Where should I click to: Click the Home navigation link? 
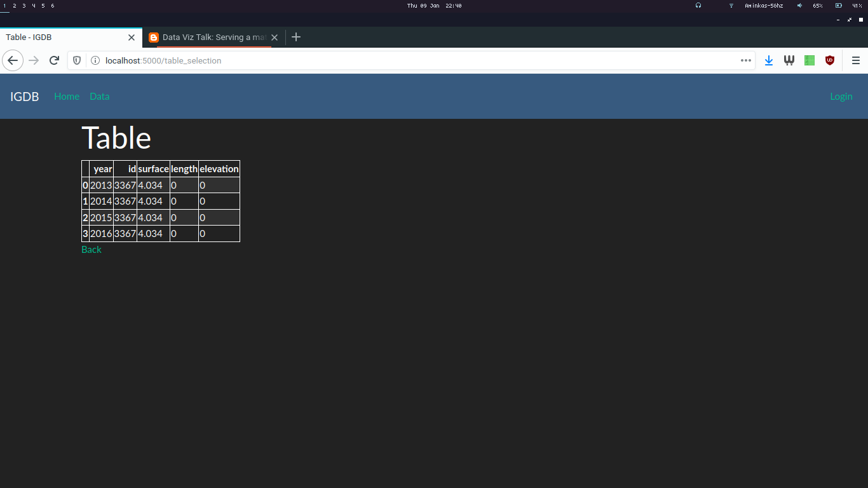click(67, 97)
